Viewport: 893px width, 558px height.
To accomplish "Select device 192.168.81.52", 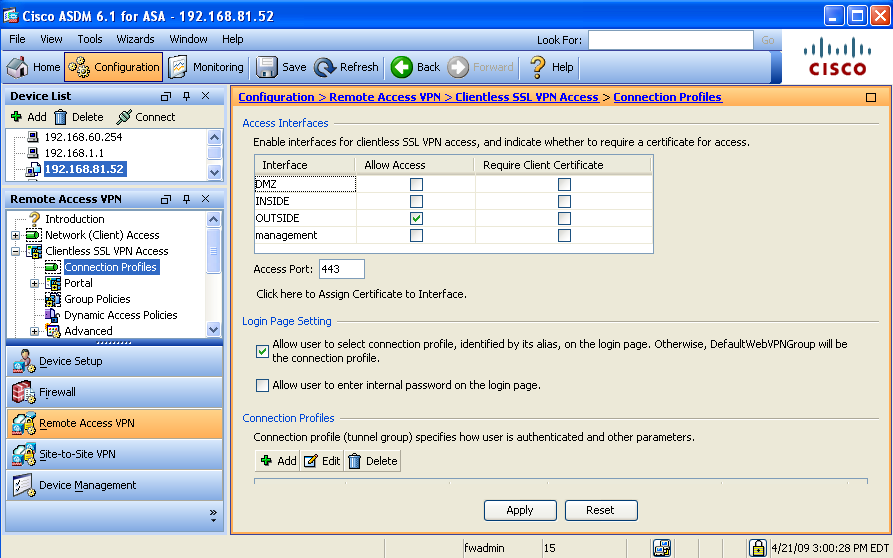I will [84, 169].
